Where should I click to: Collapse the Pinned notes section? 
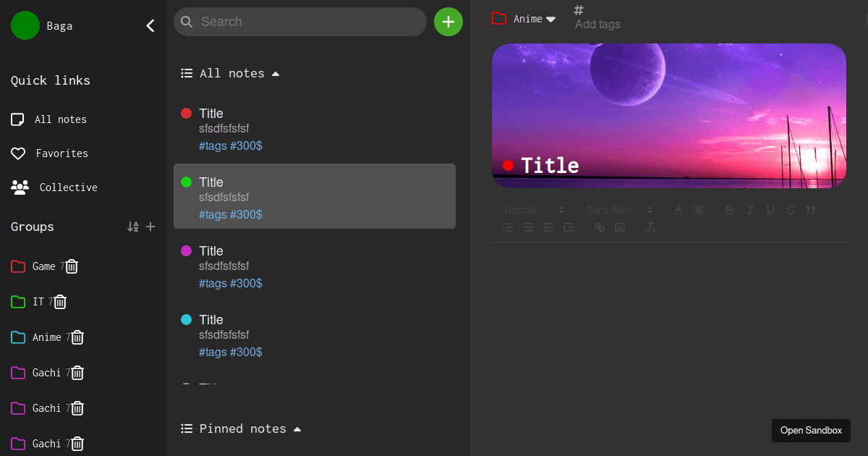(297, 428)
